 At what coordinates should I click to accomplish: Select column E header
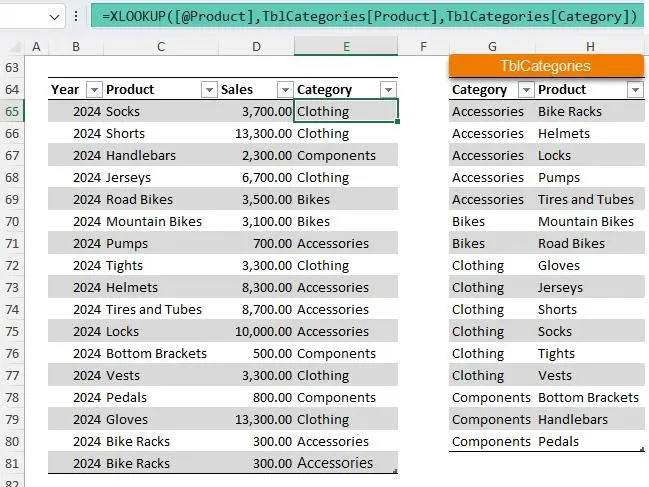tap(346, 46)
